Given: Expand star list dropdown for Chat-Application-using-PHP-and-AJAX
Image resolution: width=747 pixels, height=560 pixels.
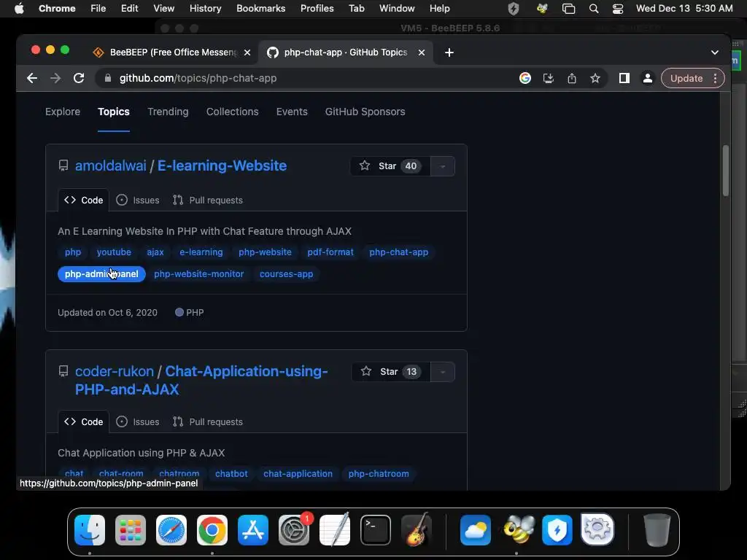Looking at the screenshot, I should 443,372.
